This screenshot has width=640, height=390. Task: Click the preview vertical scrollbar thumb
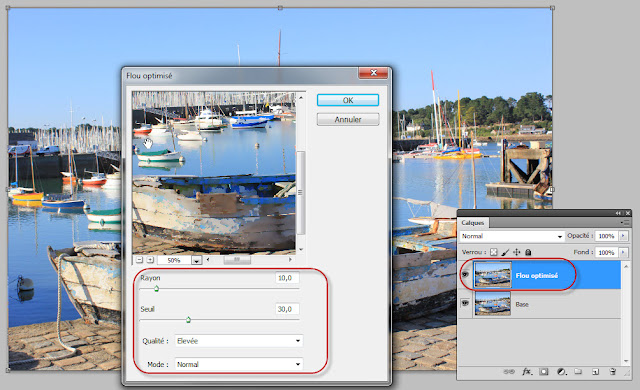coord(301,193)
